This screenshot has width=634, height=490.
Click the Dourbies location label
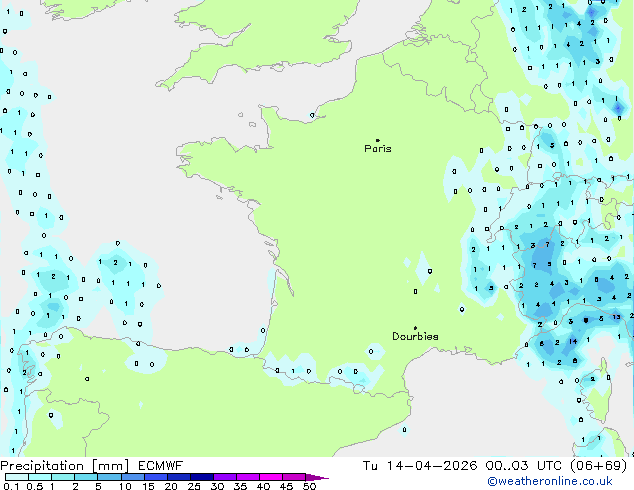(x=415, y=336)
